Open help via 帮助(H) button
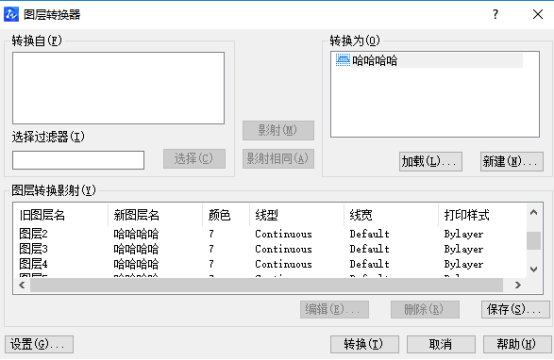 pos(517,344)
